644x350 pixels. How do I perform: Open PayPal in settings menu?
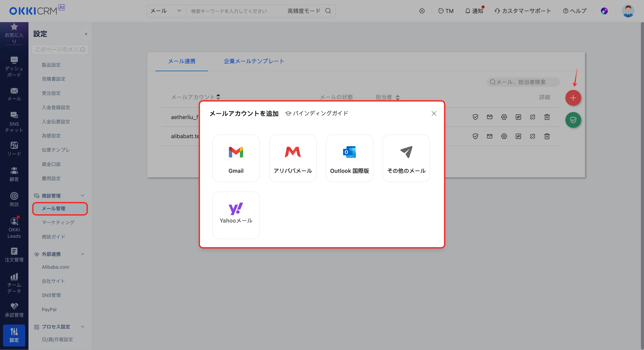click(x=49, y=309)
